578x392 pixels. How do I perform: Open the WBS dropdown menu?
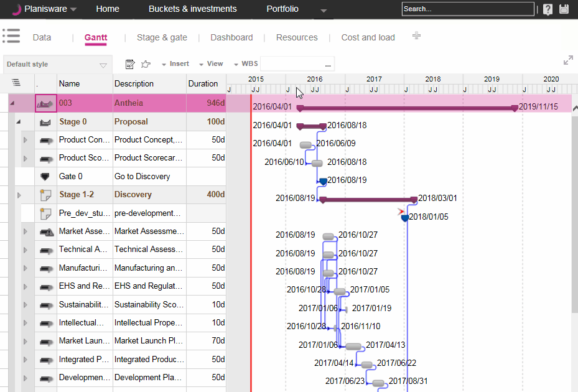click(246, 64)
